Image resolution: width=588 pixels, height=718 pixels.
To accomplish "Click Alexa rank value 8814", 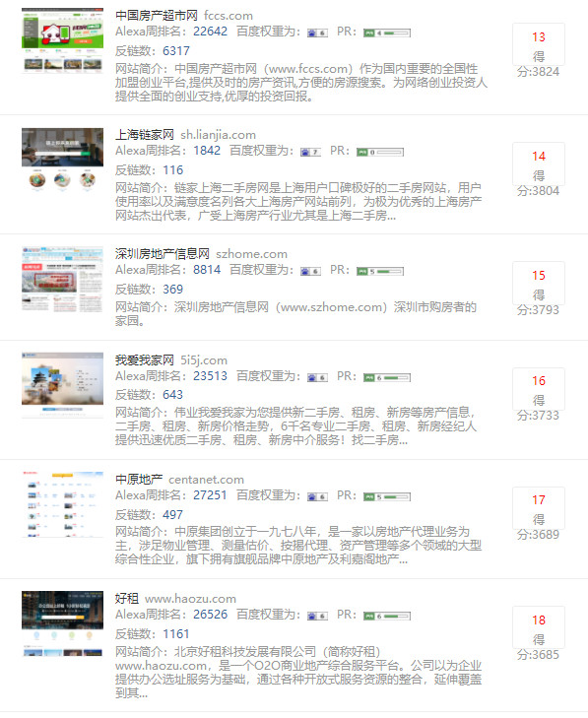I will pyautogui.click(x=207, y=270).
